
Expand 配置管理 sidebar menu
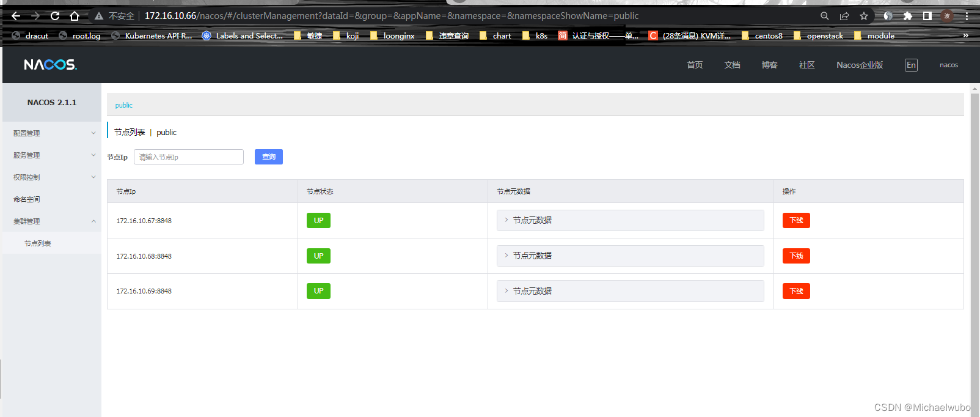pos(52,133)
